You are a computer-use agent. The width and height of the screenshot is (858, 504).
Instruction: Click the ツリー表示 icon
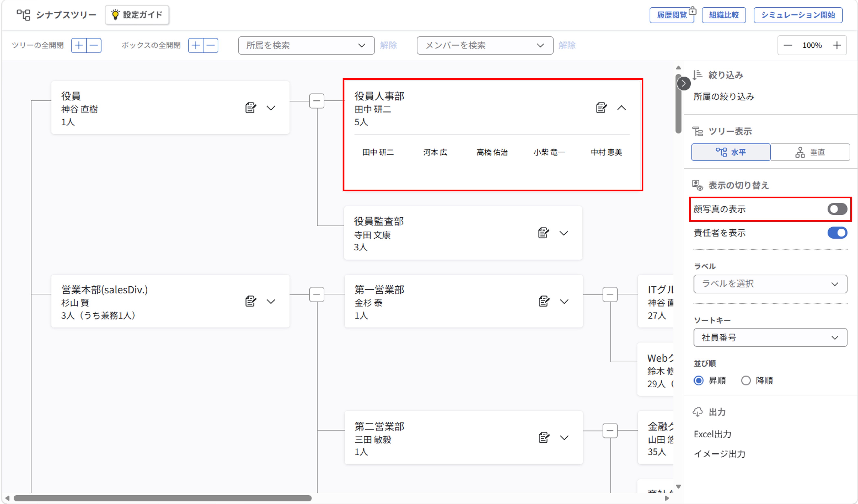click(x=698, y=131)
